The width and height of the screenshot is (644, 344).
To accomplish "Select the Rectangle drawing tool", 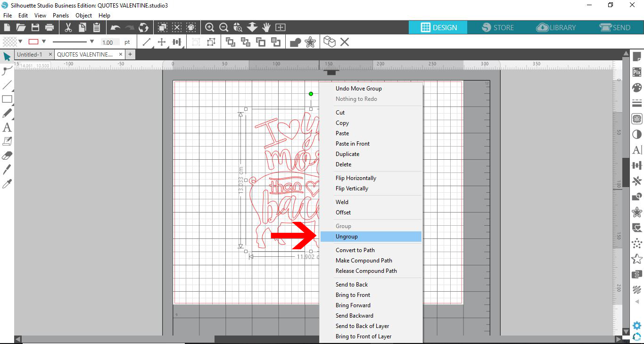I will (x=7, y=99).
